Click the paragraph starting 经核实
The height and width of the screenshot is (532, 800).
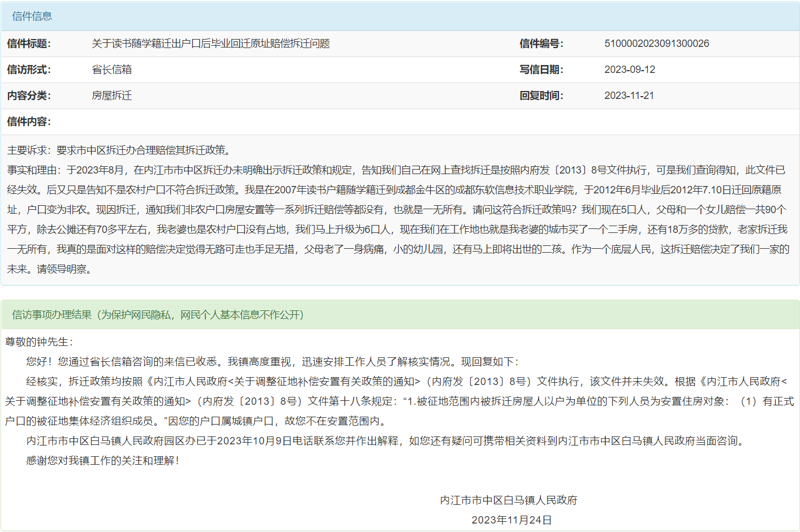[399, 401]
